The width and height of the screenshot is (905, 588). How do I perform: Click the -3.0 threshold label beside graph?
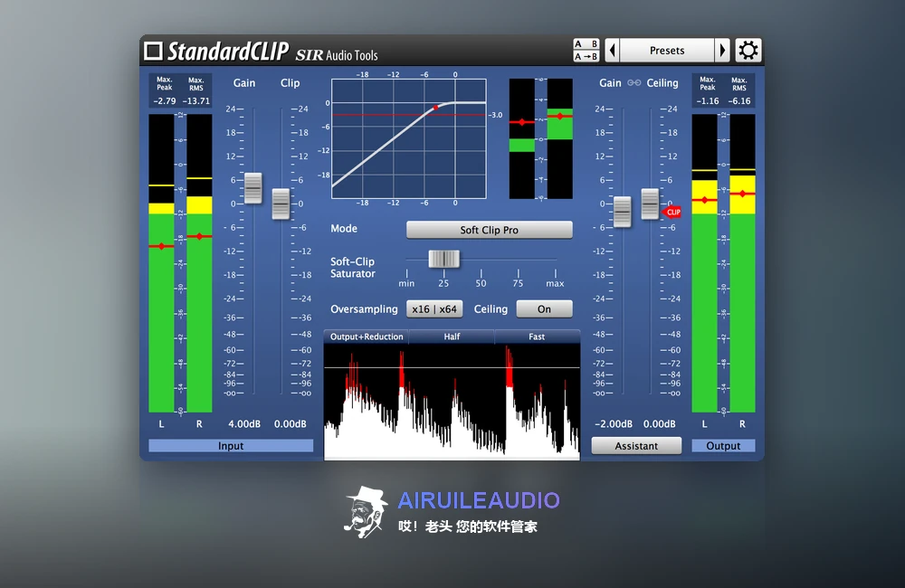(496, 115)
